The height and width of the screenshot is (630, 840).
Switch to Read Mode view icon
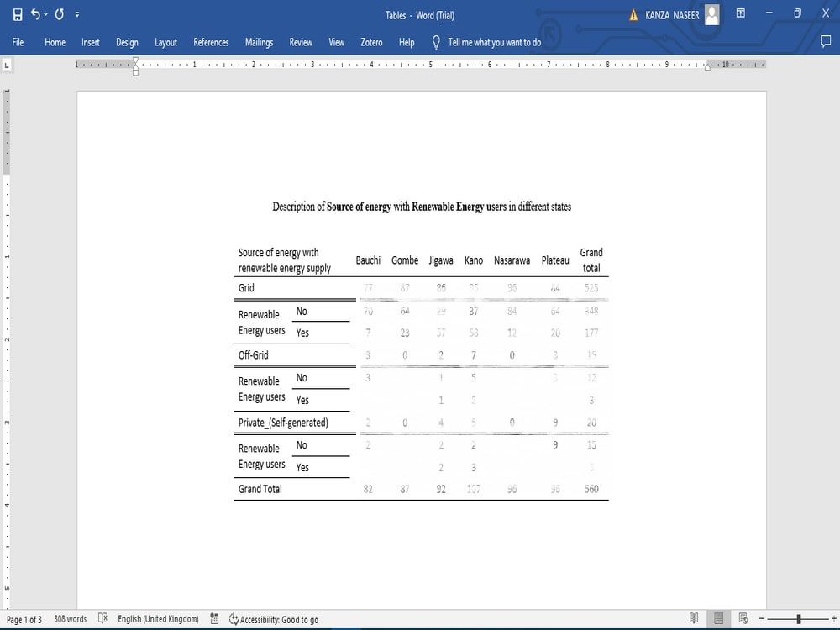click(694, 618)
